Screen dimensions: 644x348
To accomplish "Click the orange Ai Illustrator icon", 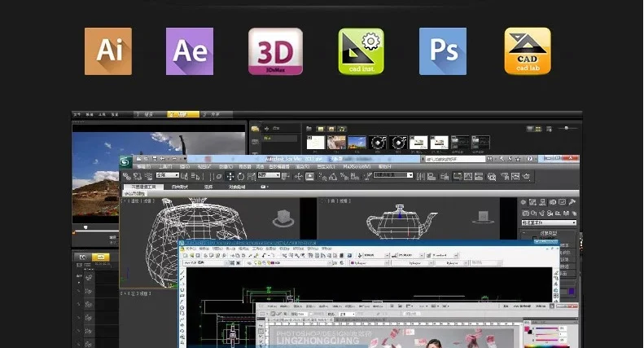I will [108, 51].
